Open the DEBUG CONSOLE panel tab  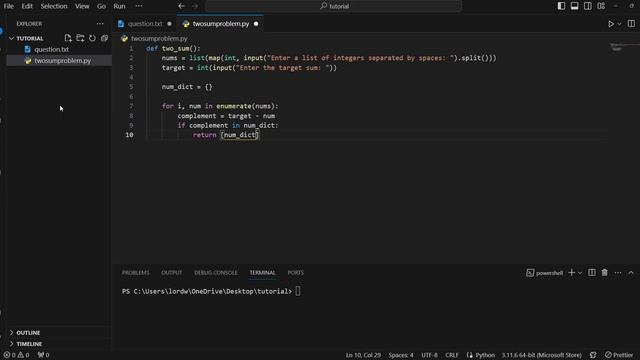[x=216, y=273]
